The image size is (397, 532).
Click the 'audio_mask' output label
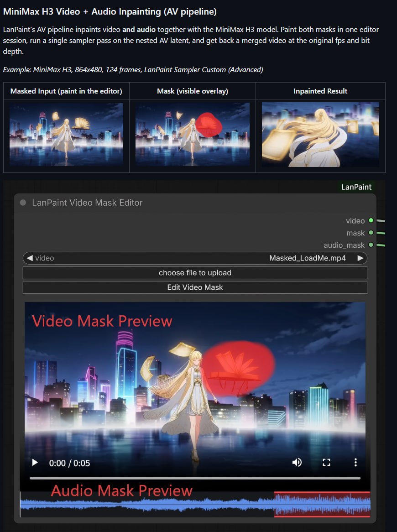(344, 245)
